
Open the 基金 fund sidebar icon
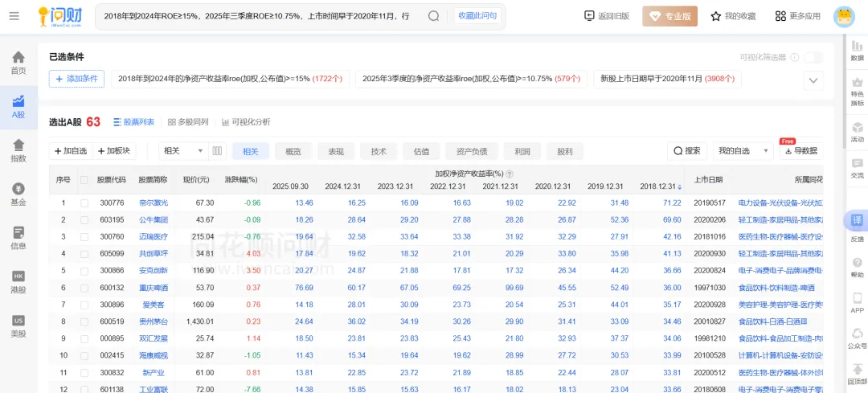(18, 194)
